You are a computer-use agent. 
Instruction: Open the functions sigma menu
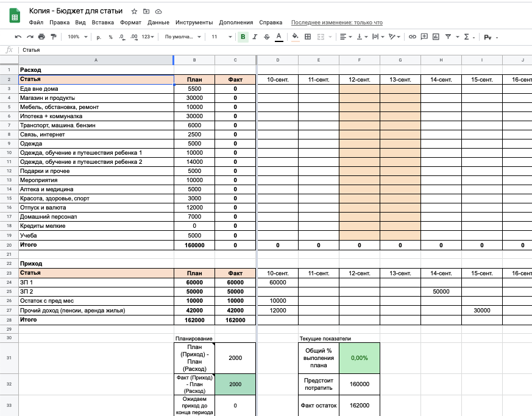click(469, 37)
